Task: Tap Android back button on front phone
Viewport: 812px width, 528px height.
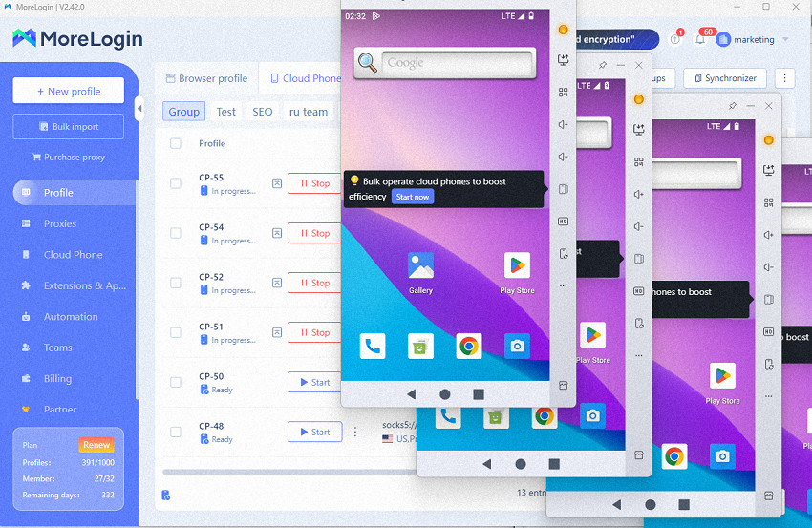Action: click(411, 394)
